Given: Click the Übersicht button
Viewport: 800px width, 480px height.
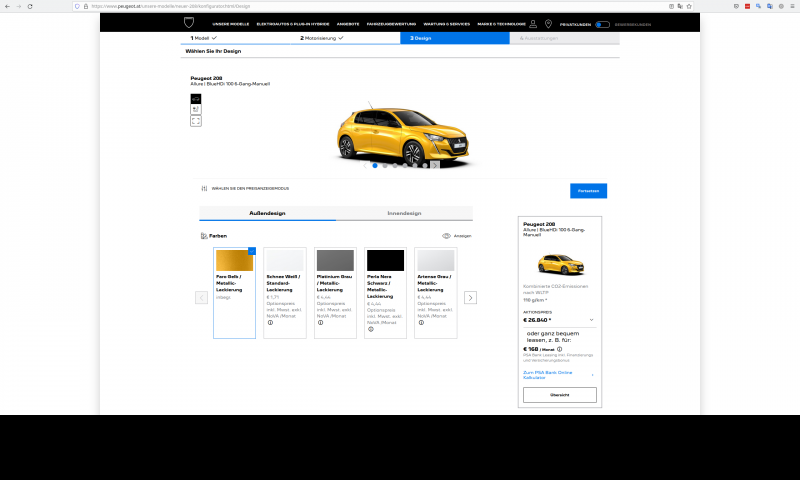Looking at the screenshot, I should click(560, 395).
